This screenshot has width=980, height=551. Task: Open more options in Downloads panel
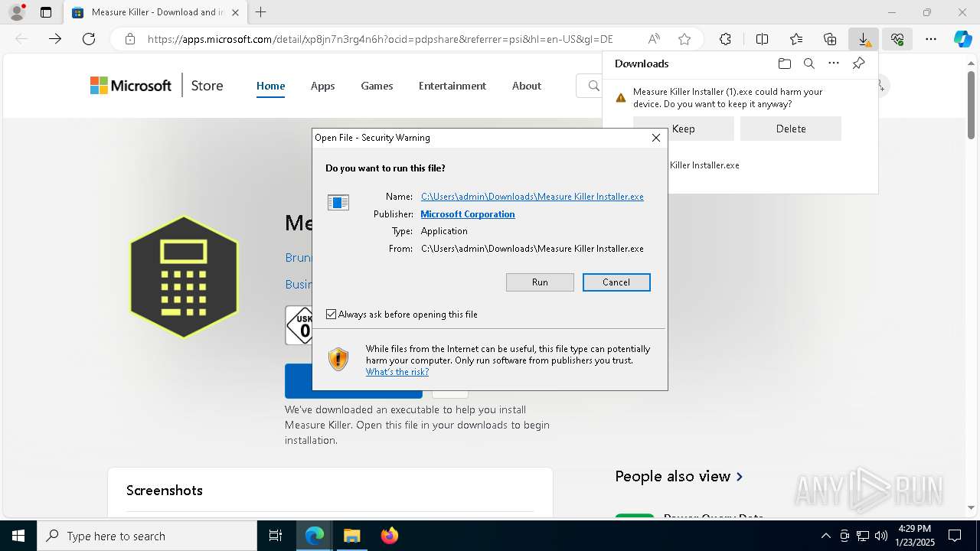click(834, 64)
